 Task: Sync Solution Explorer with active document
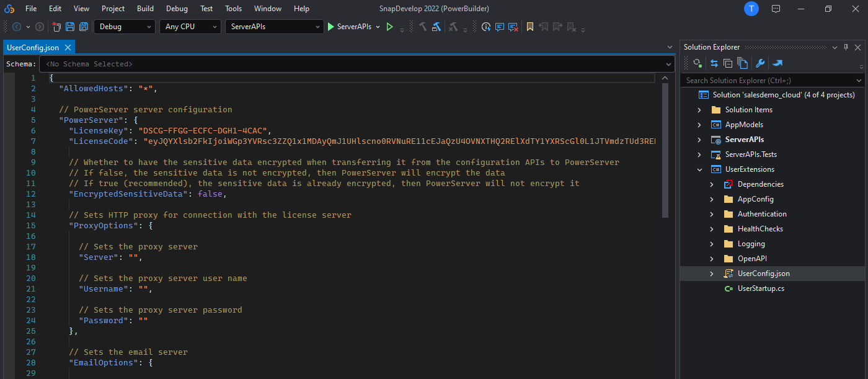click(714, 63)
